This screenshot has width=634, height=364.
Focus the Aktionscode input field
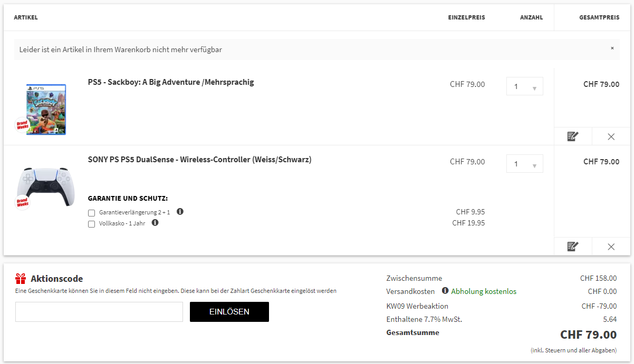[x=99, y=312]
